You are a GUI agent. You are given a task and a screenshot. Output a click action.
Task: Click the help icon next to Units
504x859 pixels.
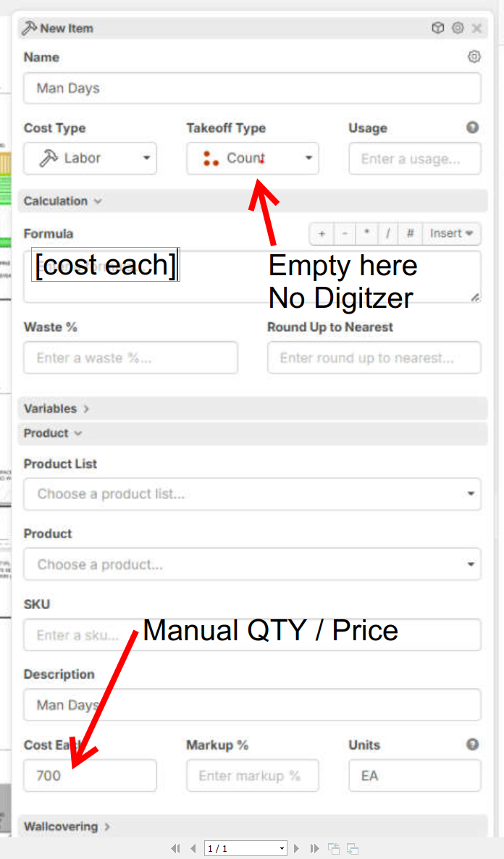[x=472, y=745]
